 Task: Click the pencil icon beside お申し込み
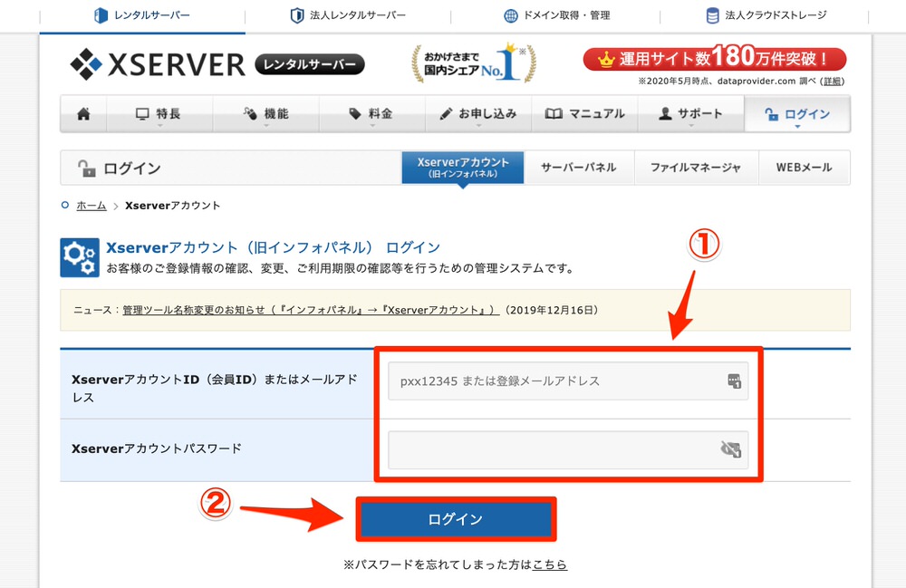[x=446, y=114]
